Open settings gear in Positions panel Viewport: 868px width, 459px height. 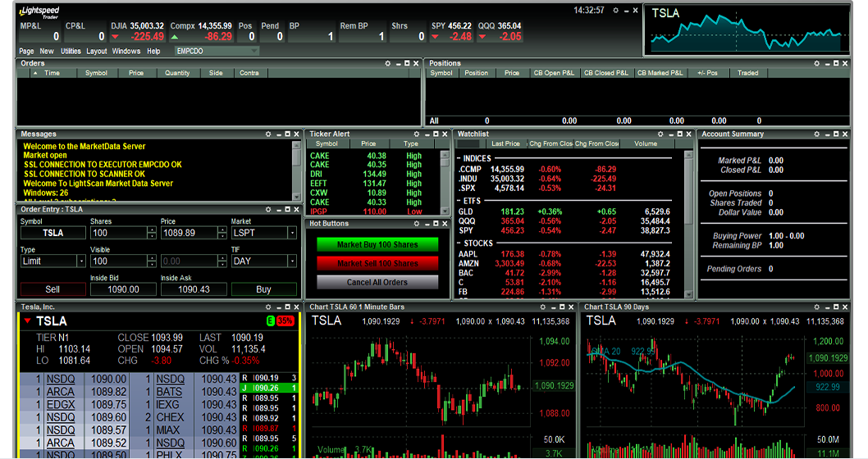click(816, 64)
